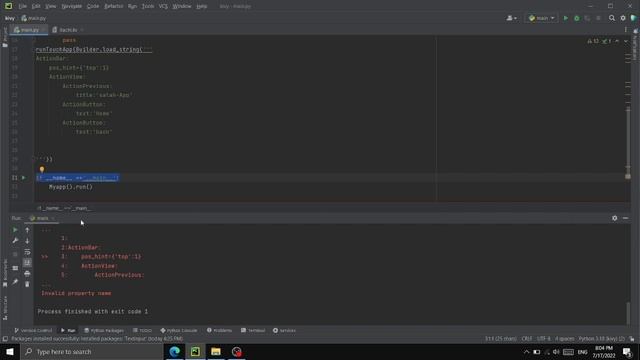Open the Terminal tool window
The image size is (640, 360).
click(x=253, y=330)
